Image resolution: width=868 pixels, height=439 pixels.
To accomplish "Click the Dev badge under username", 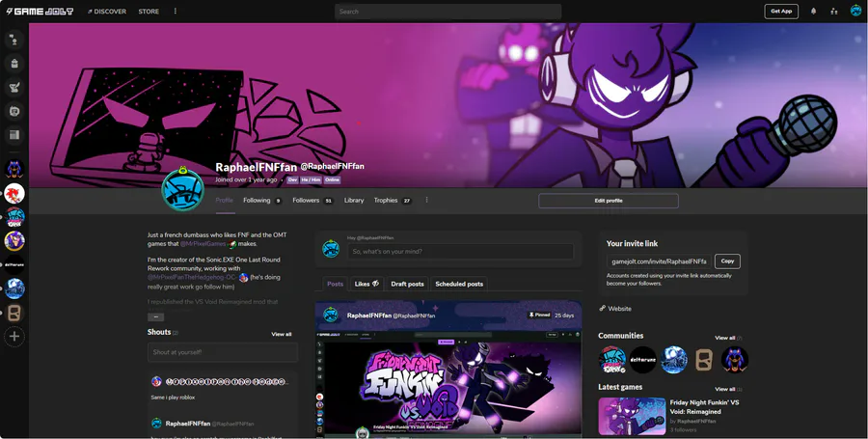I will 292,179.
